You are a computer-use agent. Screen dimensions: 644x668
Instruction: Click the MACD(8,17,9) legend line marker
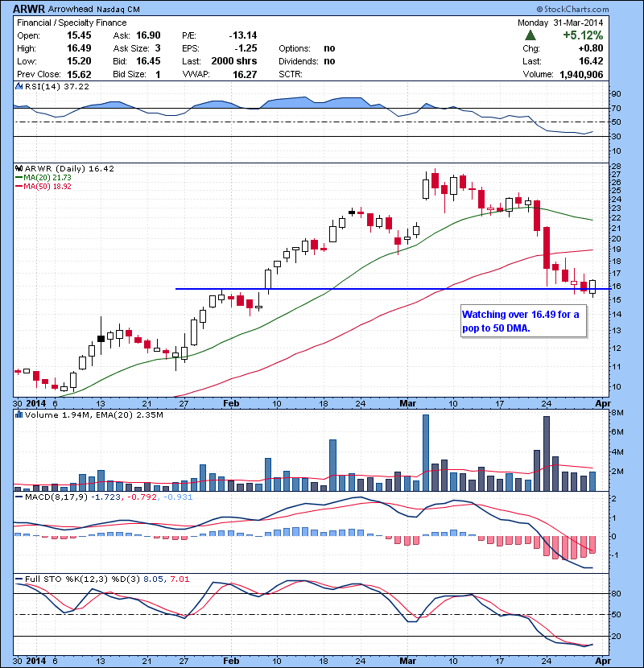click(19, 497)
